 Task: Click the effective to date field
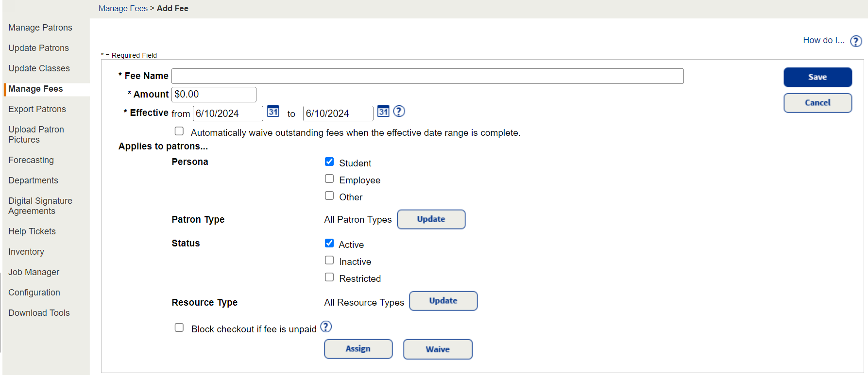(x=338, y=114)
